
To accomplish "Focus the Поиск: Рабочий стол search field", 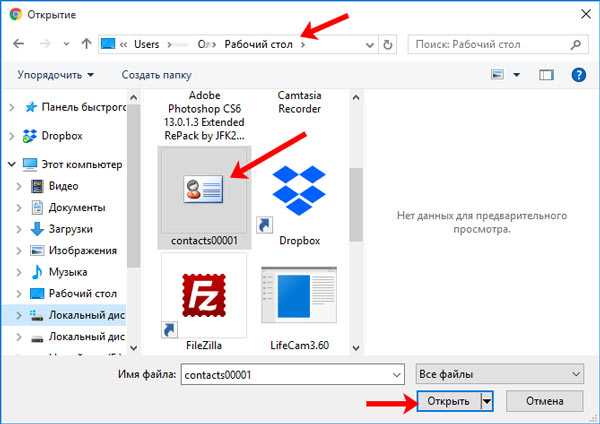I will tap(498, 44).
